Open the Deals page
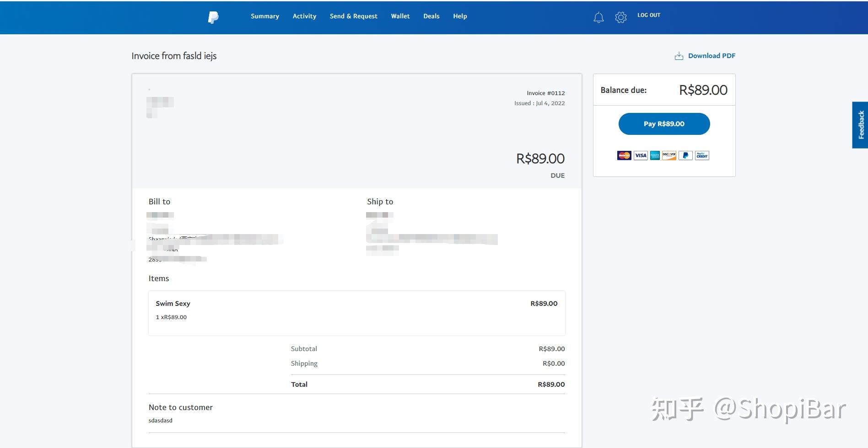This screenshot has width=868, height=448. pyautogui.click(x=431, y=16)
